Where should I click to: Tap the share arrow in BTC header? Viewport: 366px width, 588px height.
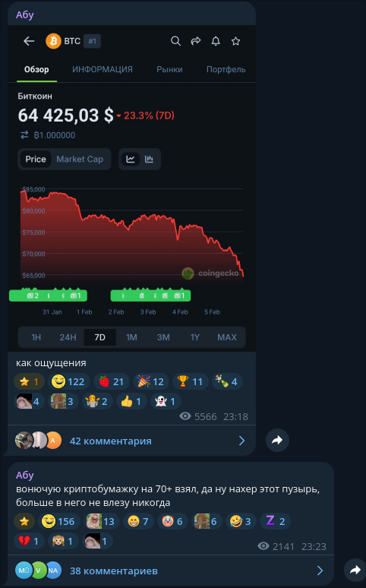196,41
